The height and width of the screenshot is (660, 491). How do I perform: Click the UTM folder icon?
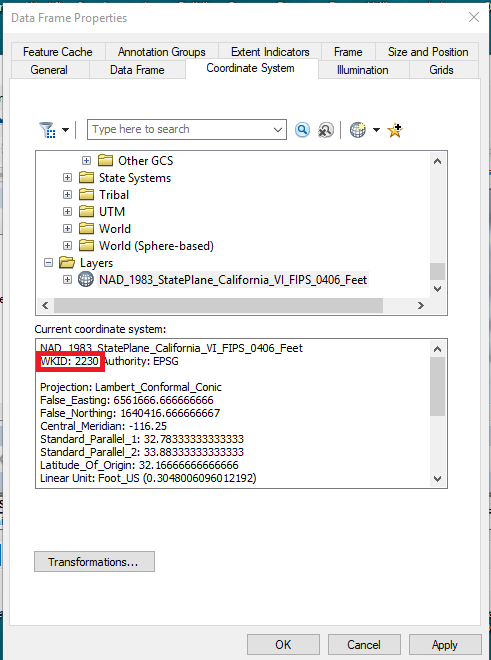pyautogui.click(x=86, y=211)
